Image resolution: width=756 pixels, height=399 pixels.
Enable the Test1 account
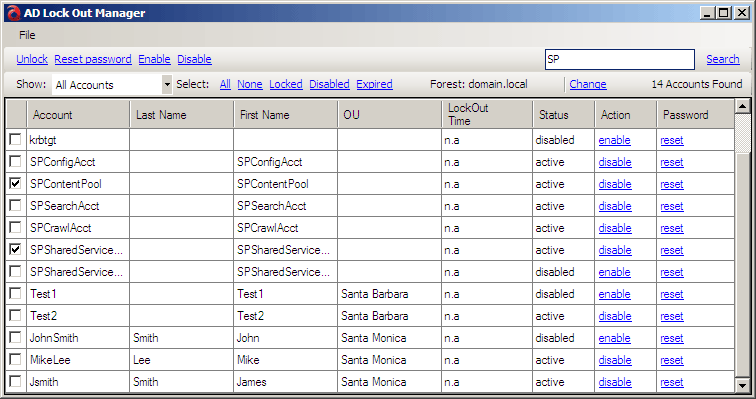click(x=614, y=294)
